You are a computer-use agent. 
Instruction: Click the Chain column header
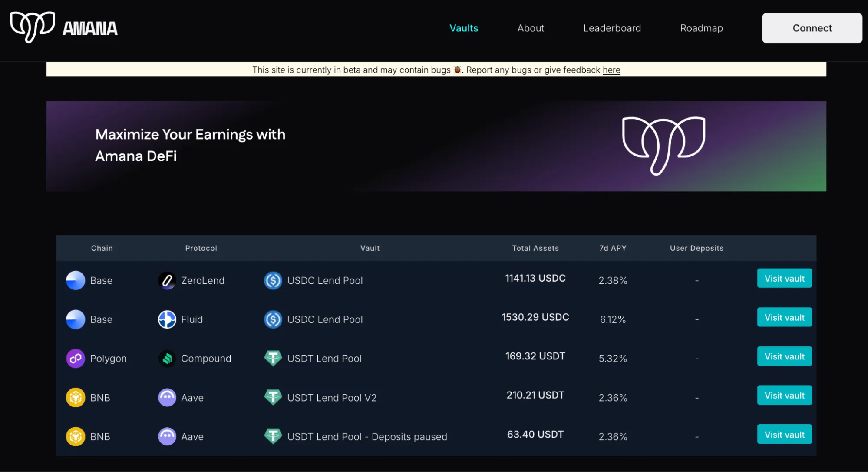(x=102, y=248)
